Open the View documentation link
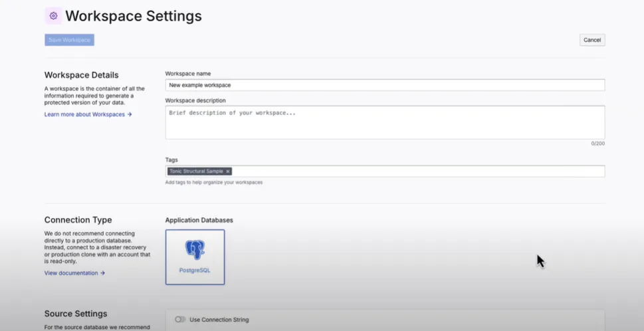644x331 pixels. pos(71,273)
